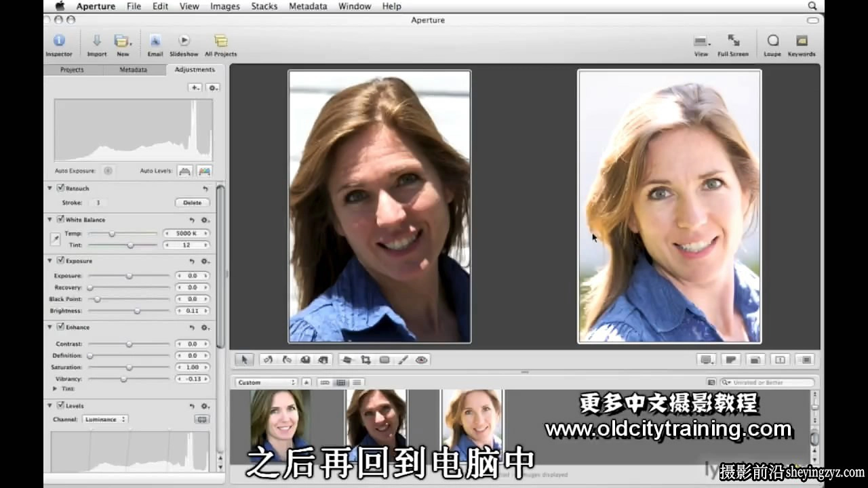
Task: Select the Crop tool
Action: click(x=366, y=360)
